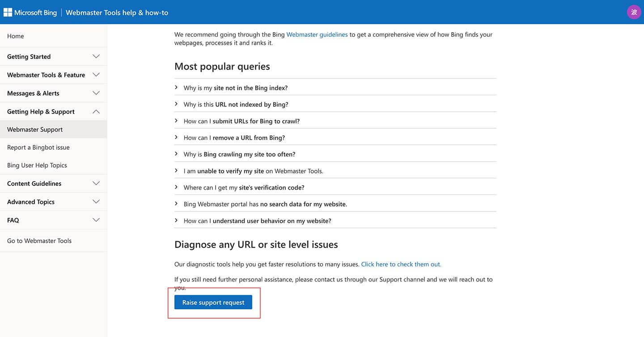Image resolution: width=644 pixels, height=337 pixels.
Task: Expand Webmaster Tools & Feature section
Action: [x=54, y=75]
